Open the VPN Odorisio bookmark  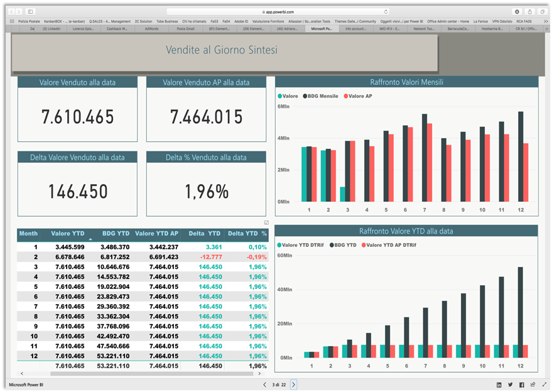click(502, 21)
